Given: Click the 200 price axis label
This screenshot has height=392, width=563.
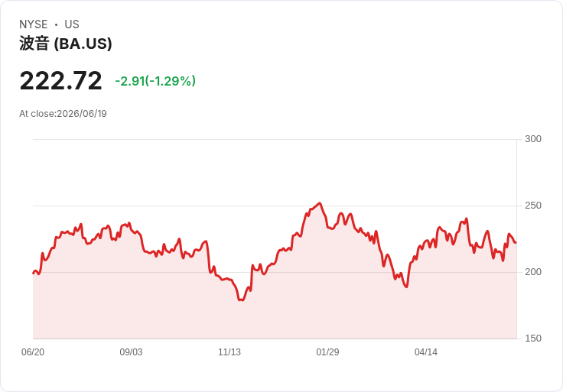Looking at the screenshot, I should [x=533, y=272].
